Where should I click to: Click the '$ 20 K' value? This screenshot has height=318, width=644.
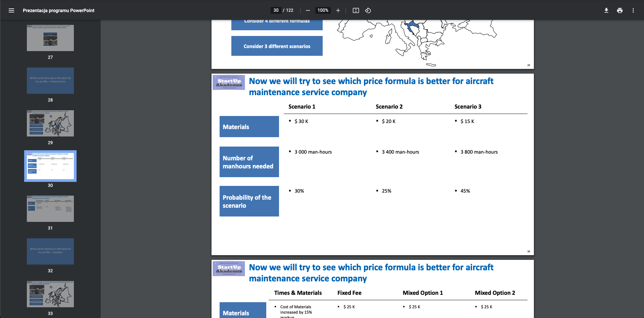(x=388, y=121)
